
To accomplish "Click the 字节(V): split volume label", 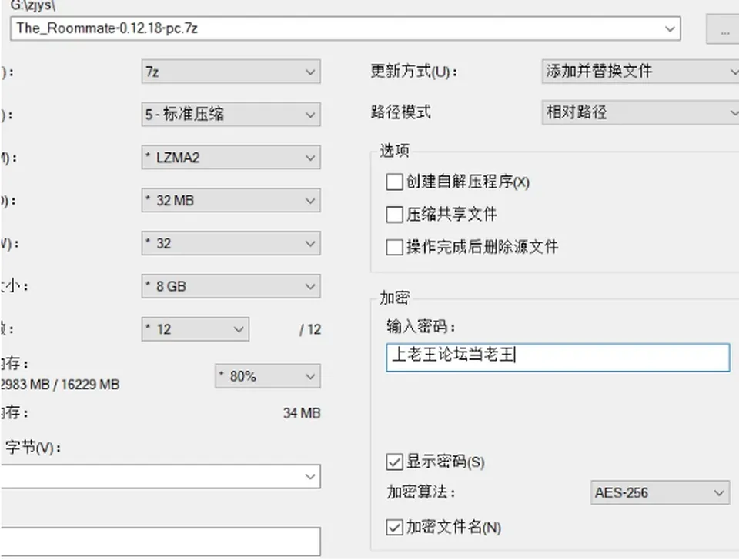I will (33, 448).
